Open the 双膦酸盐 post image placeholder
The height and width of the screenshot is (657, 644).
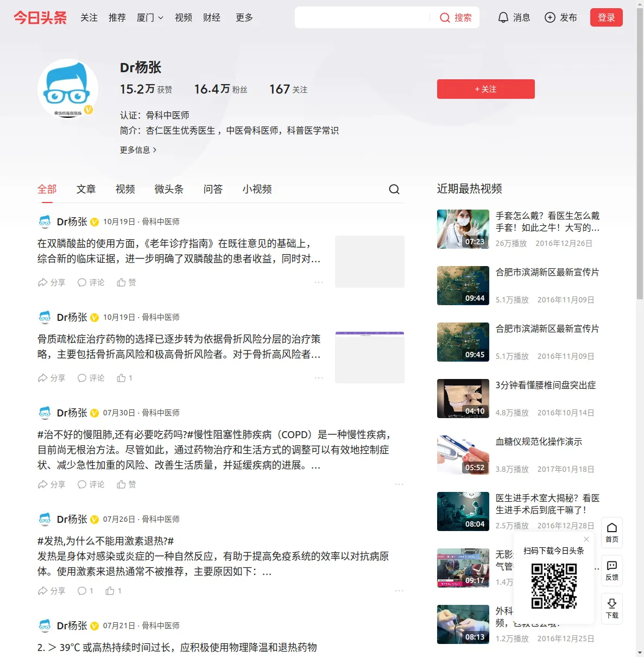tap(370, 262)
